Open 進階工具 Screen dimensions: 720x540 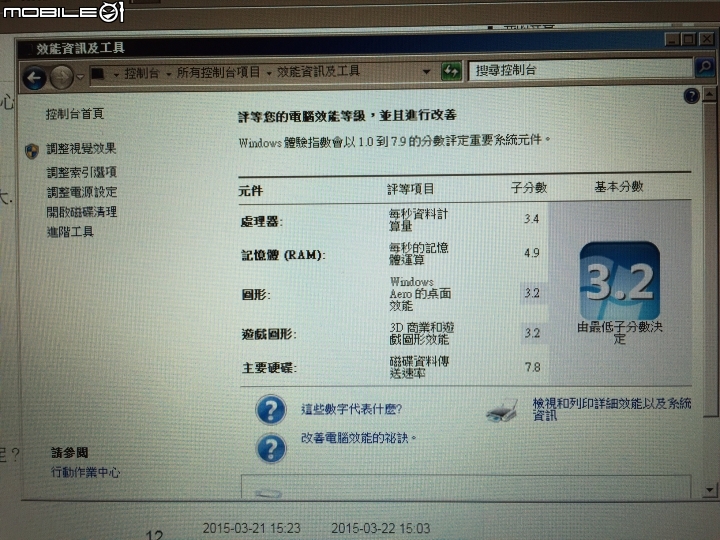pos(70,231)
